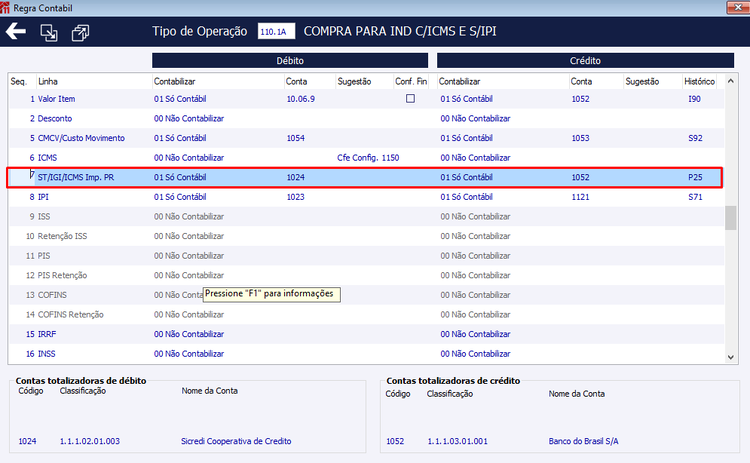Click the Histórico column header
Screen dimensions: 750x463
click(699, 81)
